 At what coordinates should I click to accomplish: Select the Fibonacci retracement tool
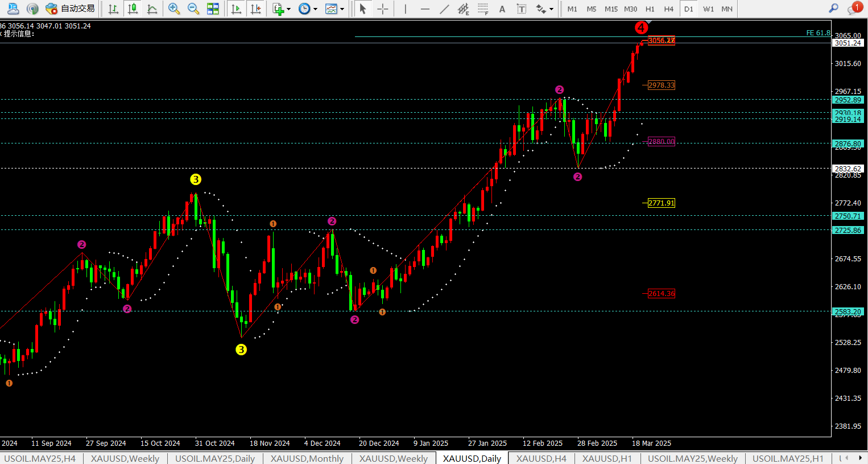pos(483,9)
